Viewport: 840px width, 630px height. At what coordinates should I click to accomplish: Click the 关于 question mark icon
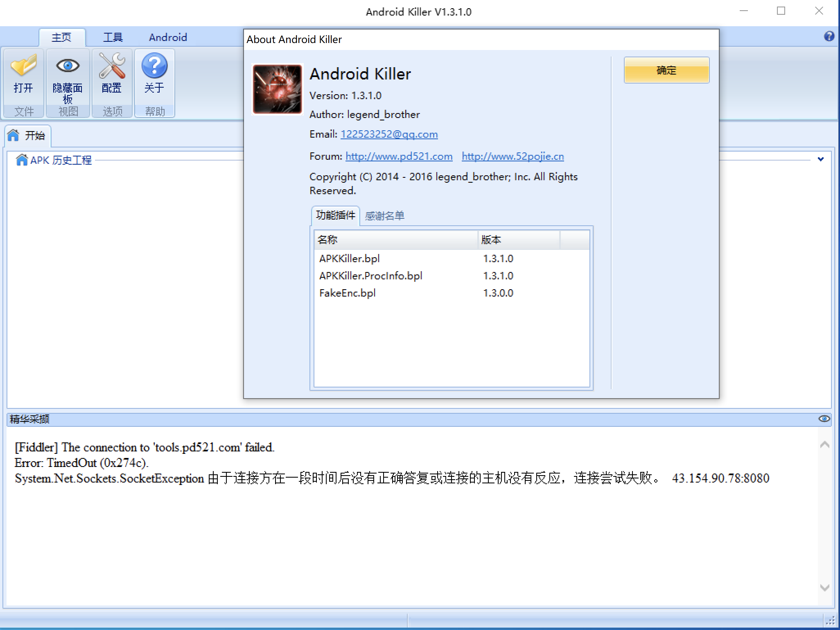pyautogui.click(x=154, y=66)
